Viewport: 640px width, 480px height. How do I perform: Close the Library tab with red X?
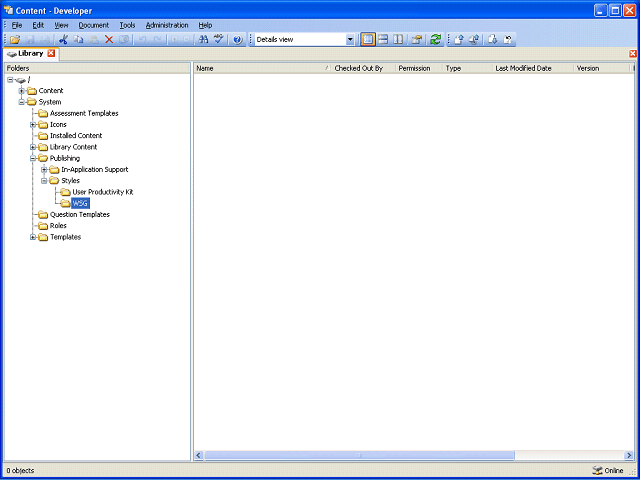pyautogui.click(x=51, y=53)
